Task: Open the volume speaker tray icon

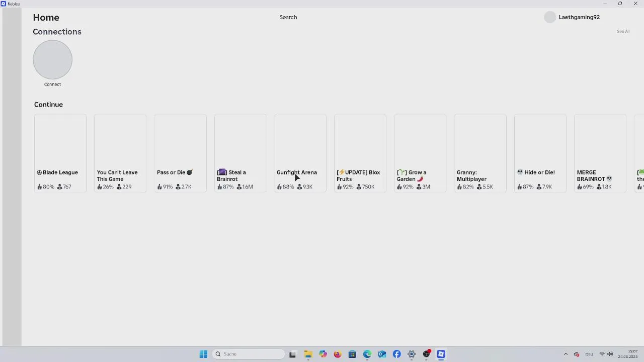Action: (x=610, y=354)
